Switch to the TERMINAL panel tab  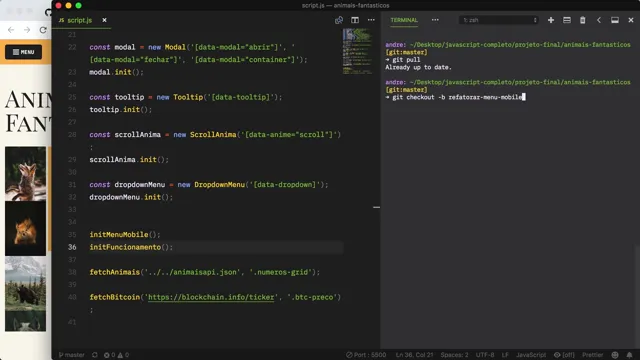pos(404,20)
